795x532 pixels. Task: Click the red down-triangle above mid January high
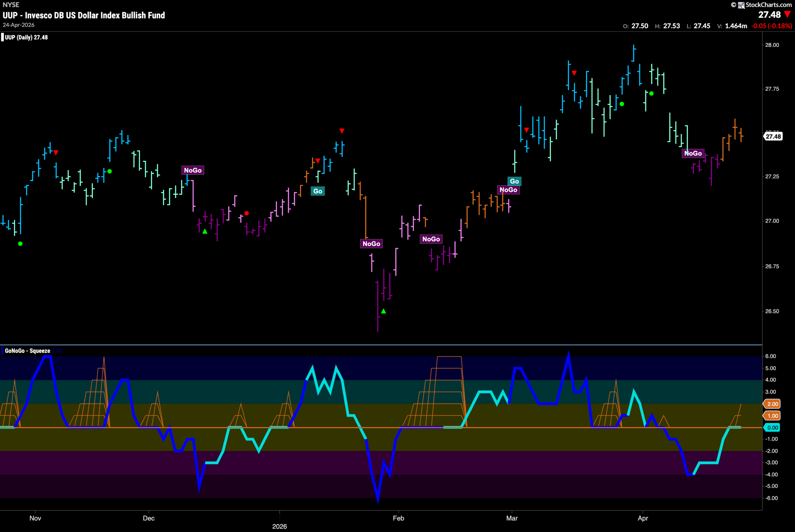coord(342,131)
